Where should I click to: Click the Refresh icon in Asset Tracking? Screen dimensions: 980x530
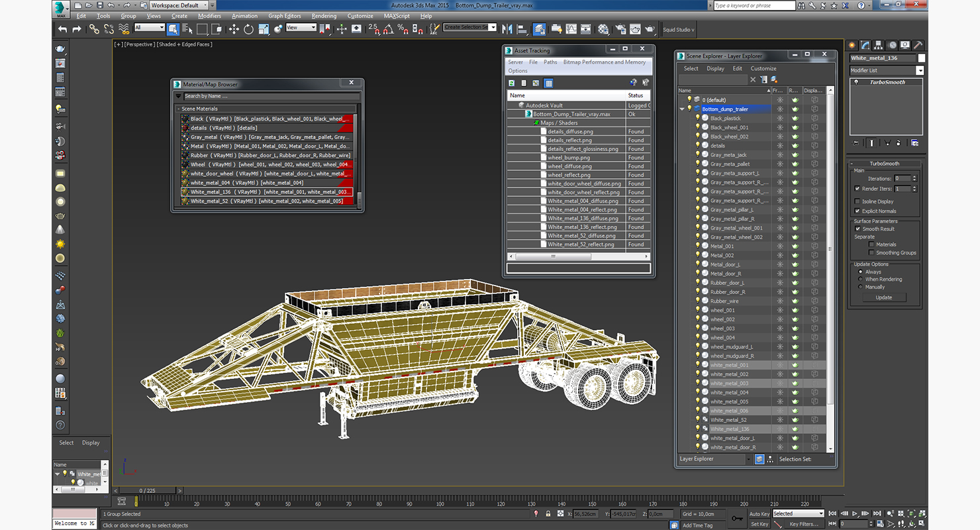[x=512, y=83]
